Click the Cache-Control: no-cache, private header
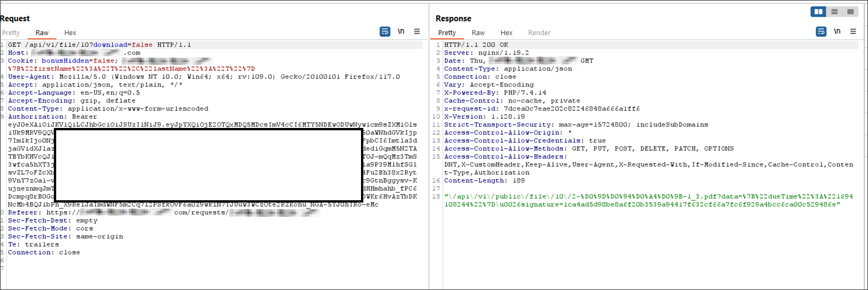The width and height of the screenshot is (868, 290). [512, 101]
